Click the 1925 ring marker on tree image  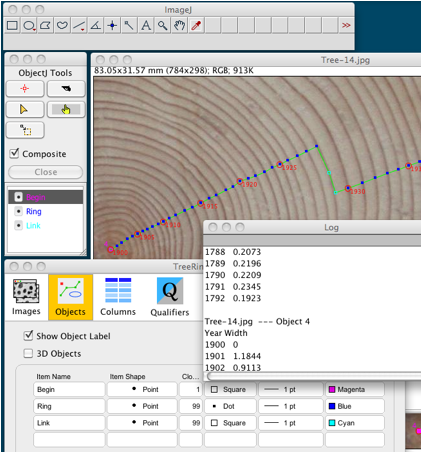point(280,164)
